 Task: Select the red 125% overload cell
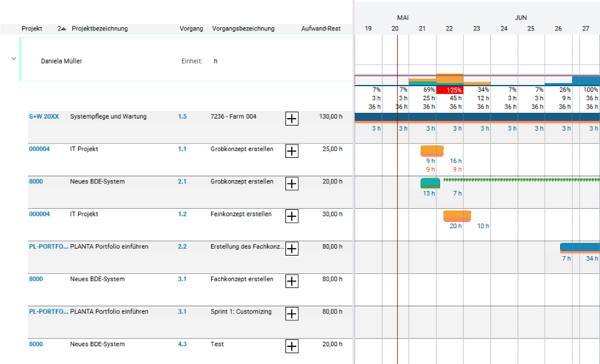[450, 90]
